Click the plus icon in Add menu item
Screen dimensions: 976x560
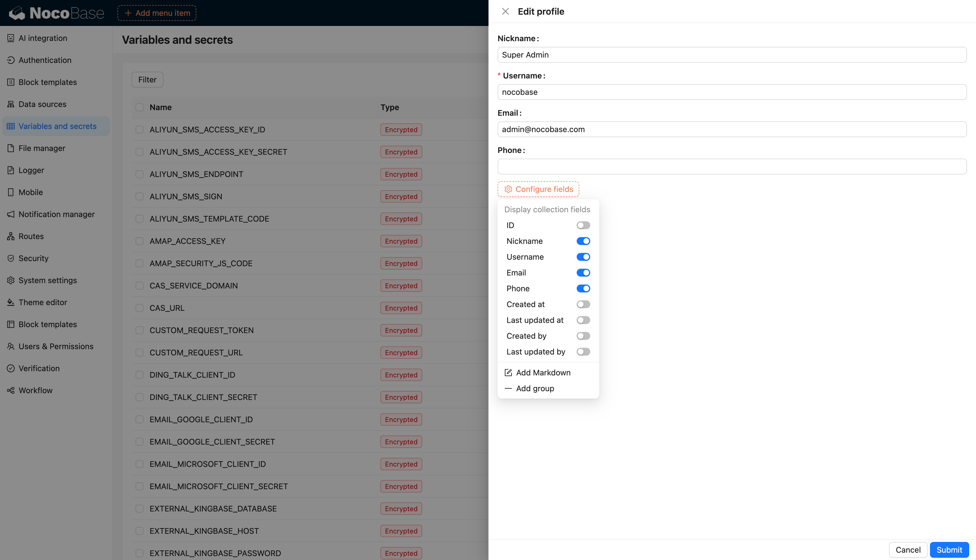128,13
